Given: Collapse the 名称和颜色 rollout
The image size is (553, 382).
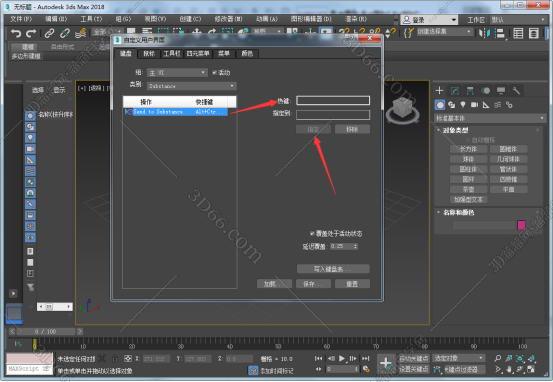Looking at the screenshot, I should [x=458, y=212].
